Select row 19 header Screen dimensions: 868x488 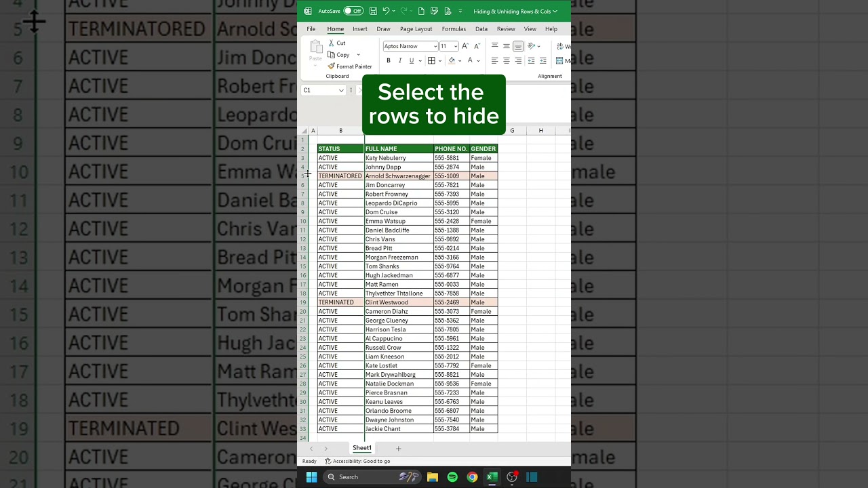click(303, 302)
